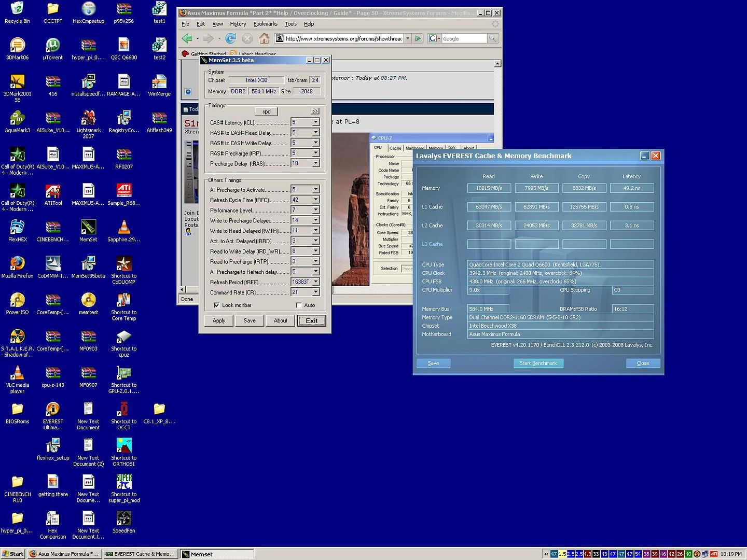Click the Firefox Reload toolbar icon
This screenshot has width=747, height=560.
pyautogui.click(x=231, y=38)
